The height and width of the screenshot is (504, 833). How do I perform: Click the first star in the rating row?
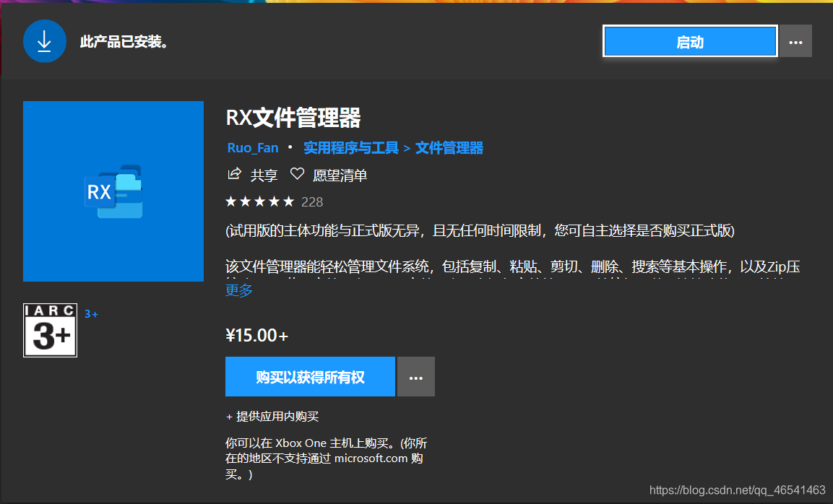[x=230, y=201]
